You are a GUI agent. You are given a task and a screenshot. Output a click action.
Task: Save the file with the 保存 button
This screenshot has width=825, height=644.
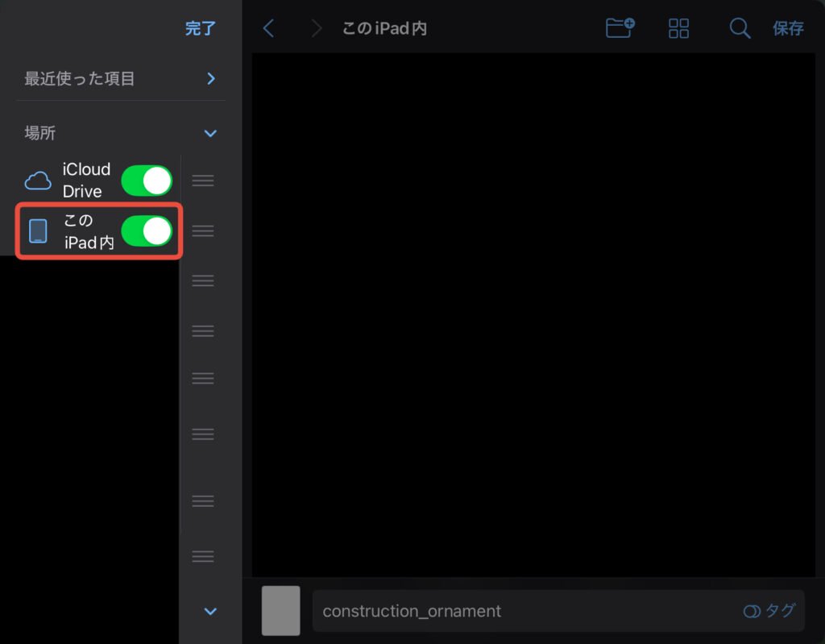[788, 29]
